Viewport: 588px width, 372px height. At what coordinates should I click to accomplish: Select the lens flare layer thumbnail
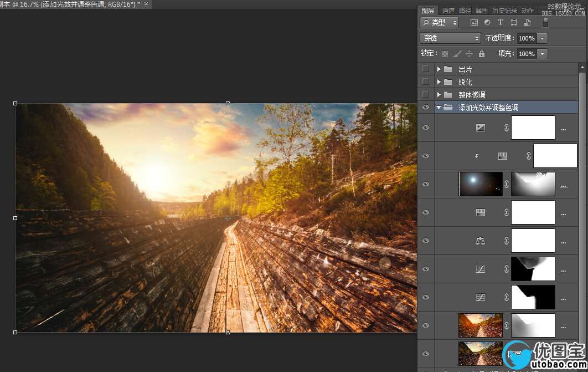(481, 184)
